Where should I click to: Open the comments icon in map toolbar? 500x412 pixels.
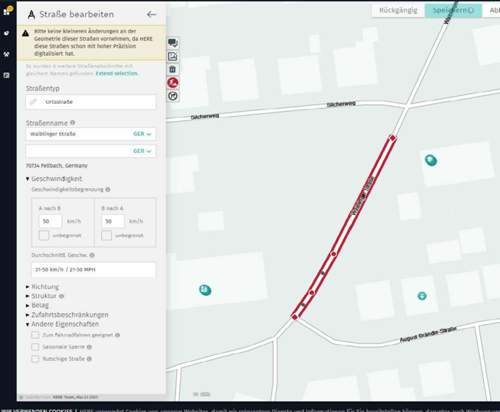[173, 43]
